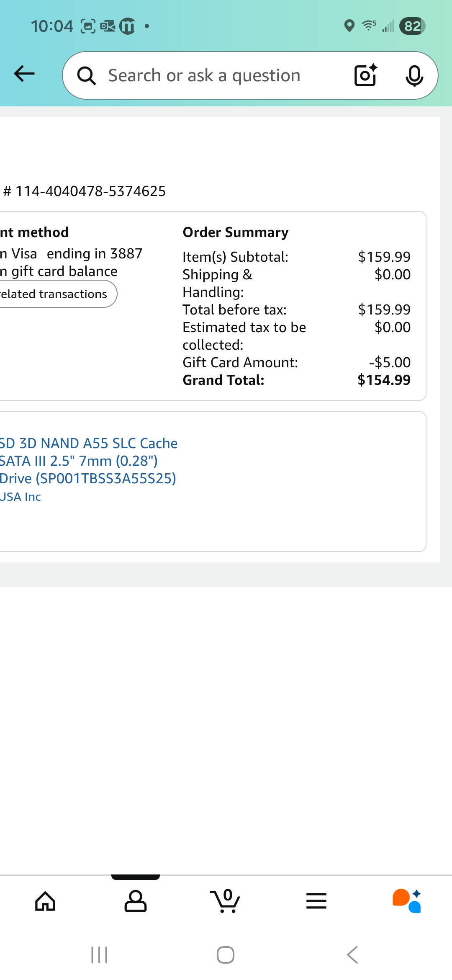Type in Search or ask a question field
Viewport: 452px width, 980px height.
pyautogui.click(x=218, y=76)
